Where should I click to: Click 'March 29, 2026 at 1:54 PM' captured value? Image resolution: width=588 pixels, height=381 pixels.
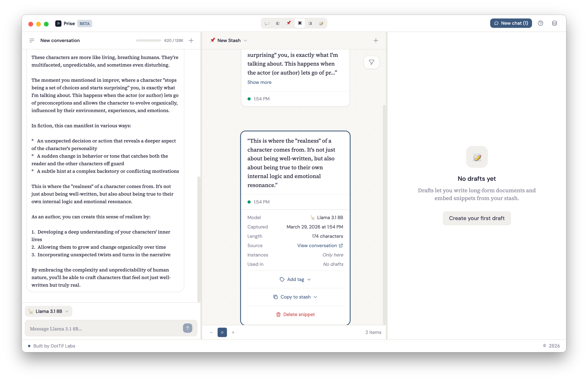(x=315, y=227)
